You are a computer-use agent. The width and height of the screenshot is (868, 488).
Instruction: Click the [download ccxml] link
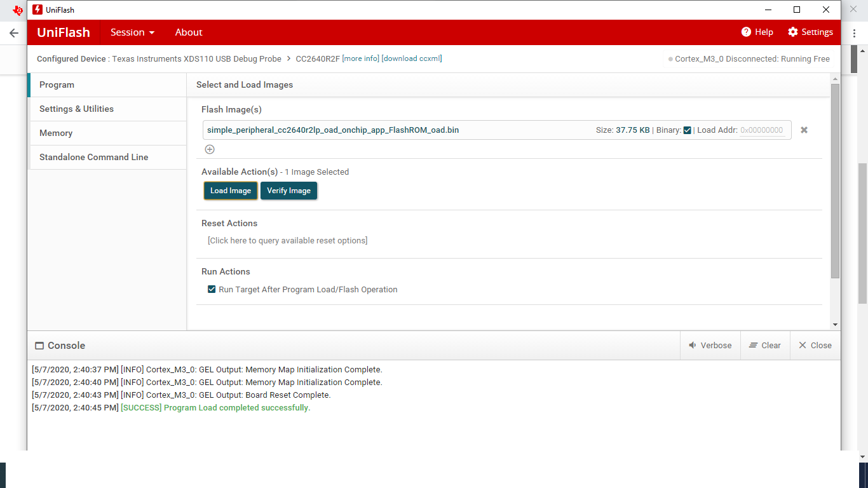click(x=412, y=58)
